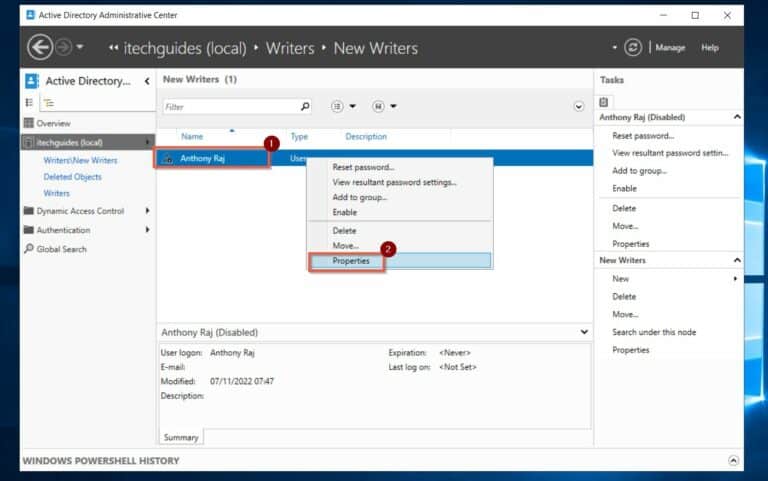The image size is (768, 481).
Task: Click the forward navigation arrow
Action: tap(63, 48)
